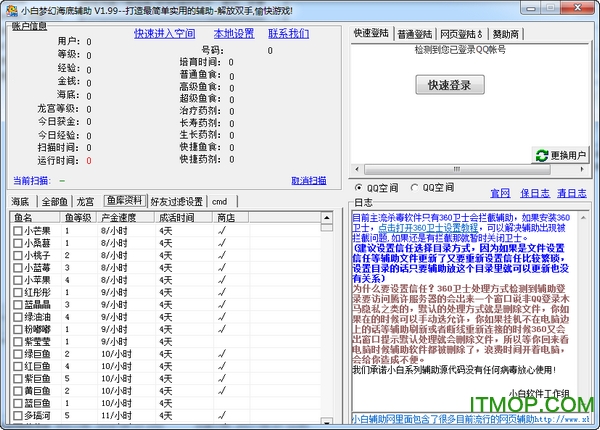Select the first QQ空间 radio button
Viewport: 600px width, 430px height.
coord(360,187)
